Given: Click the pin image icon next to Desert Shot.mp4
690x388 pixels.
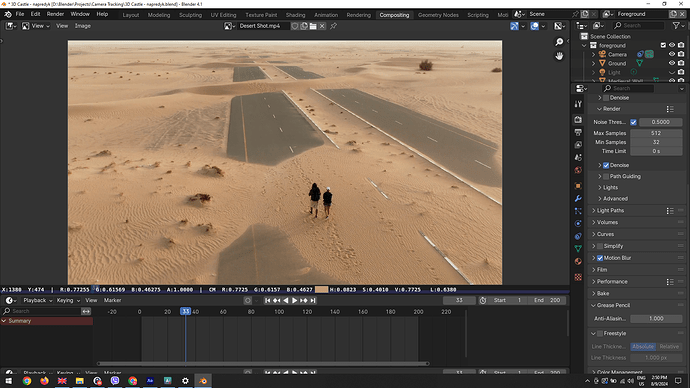Looking at the screenshot, I should (x=334, y=26).
